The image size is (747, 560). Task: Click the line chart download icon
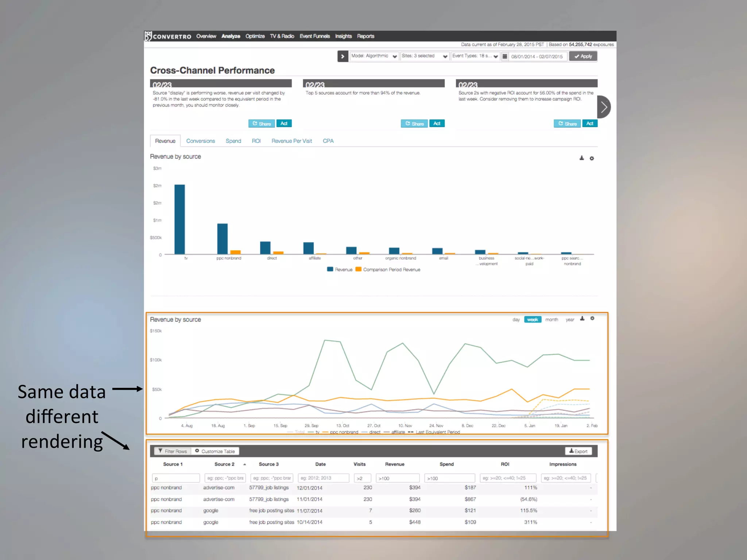tap(582, 319)
